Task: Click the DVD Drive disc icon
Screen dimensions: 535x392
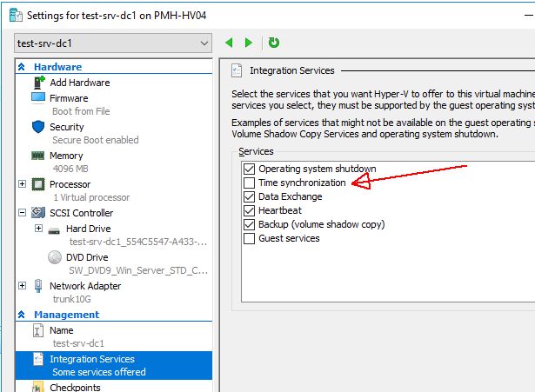Action: tap(55, 257)
